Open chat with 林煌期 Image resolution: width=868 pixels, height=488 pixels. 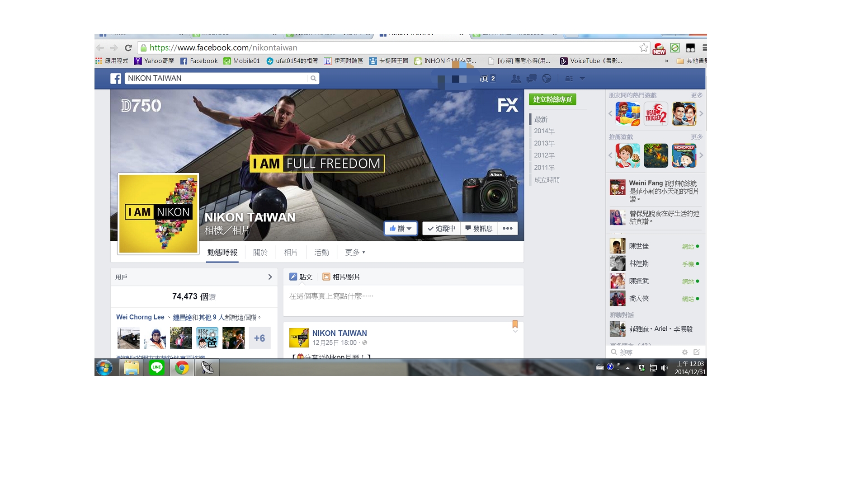(x=656, y=264)
